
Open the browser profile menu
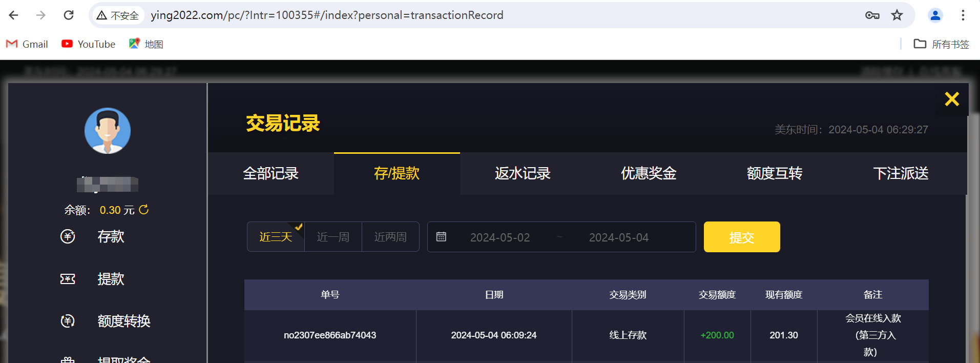935,15
